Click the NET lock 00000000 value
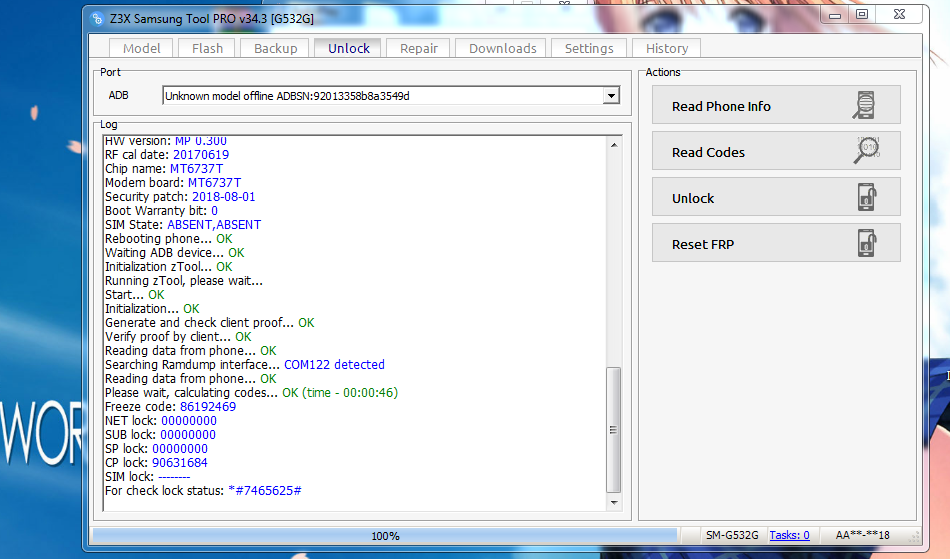The image size is (950, 559). 188,420
